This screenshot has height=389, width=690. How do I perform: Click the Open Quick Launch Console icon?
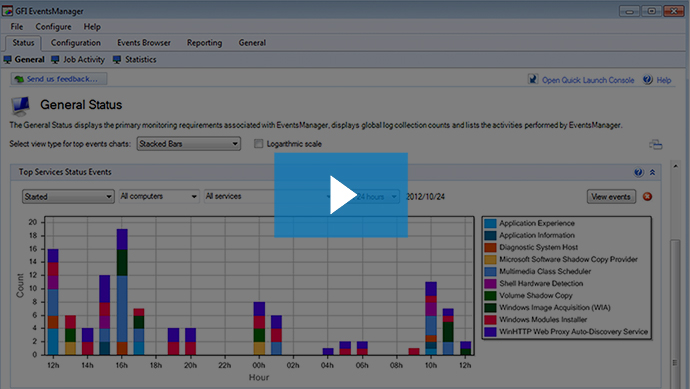pyautogui.click(x=532, y=80)
